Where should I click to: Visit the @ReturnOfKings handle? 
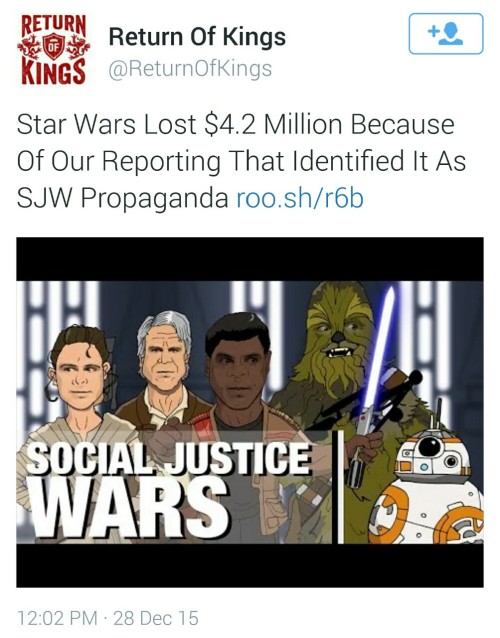[x=190, y=68]
